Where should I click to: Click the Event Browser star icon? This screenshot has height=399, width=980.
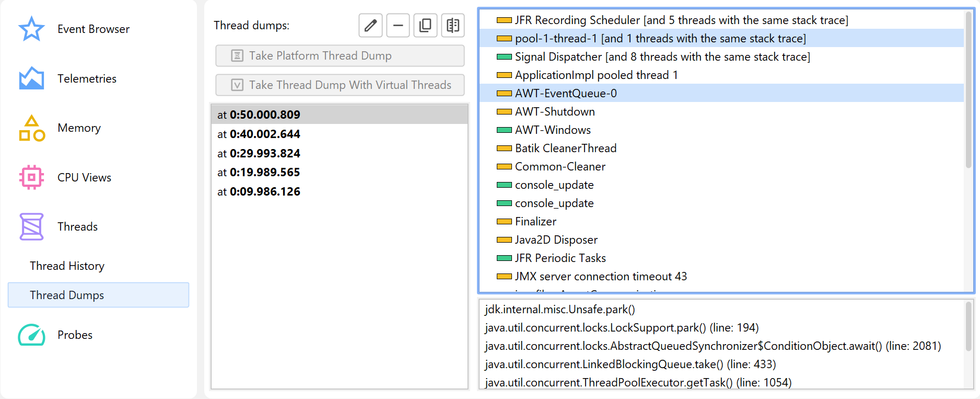[x=31, y=29]
